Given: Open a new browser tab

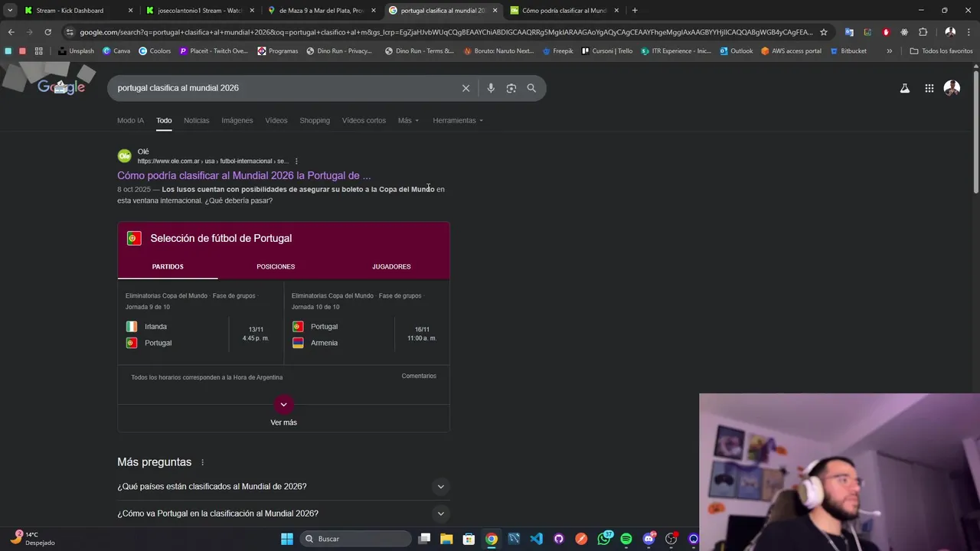Looking at the screenshot, I should pos(635,11).
